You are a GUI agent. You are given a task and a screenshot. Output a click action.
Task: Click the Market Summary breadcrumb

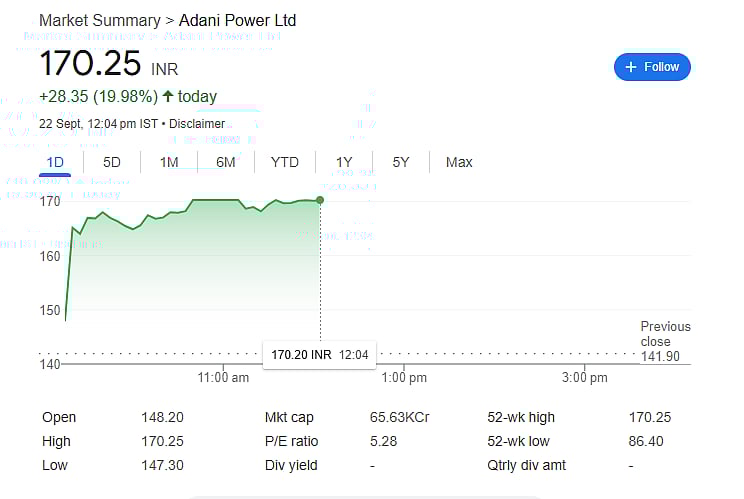coord(100,20)
